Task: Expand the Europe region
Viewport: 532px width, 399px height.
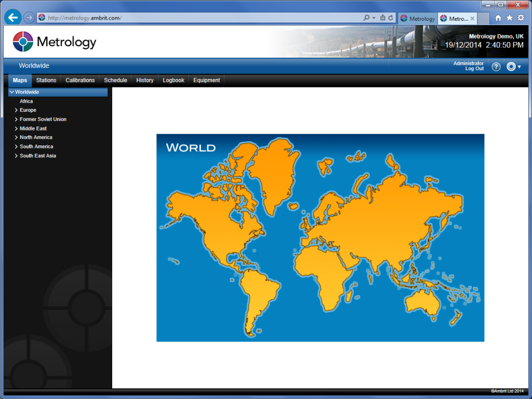Action: [x=16, y=110]
